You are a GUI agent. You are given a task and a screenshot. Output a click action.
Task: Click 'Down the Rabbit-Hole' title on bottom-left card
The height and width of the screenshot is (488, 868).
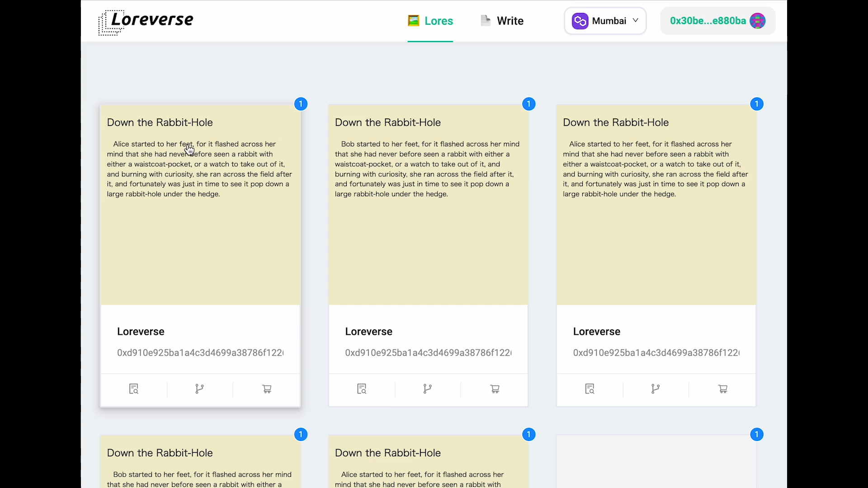coord(160,453)
